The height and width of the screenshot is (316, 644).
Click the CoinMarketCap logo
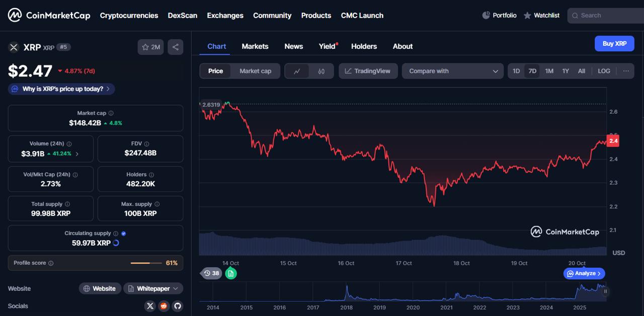(49, 15)
